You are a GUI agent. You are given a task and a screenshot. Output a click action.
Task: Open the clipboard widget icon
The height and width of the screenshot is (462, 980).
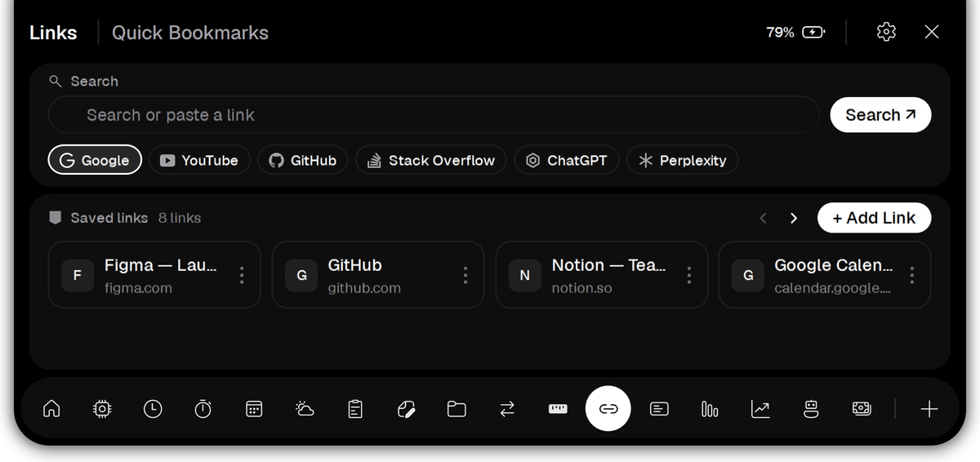[x=355, y=409]
